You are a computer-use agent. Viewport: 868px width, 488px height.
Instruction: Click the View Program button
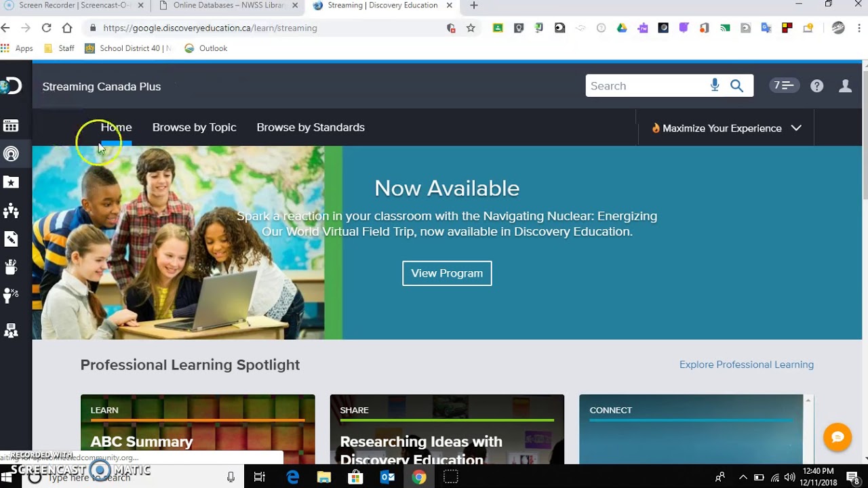point(447,273)
